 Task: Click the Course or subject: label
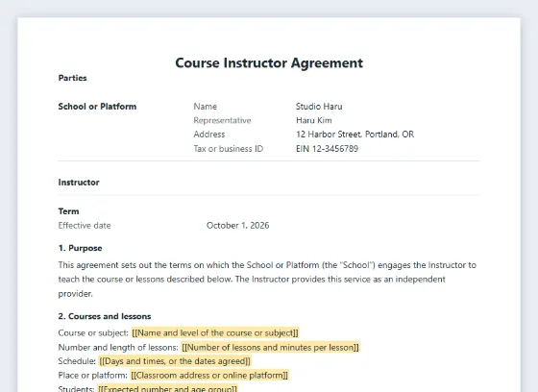coord(93,333)
